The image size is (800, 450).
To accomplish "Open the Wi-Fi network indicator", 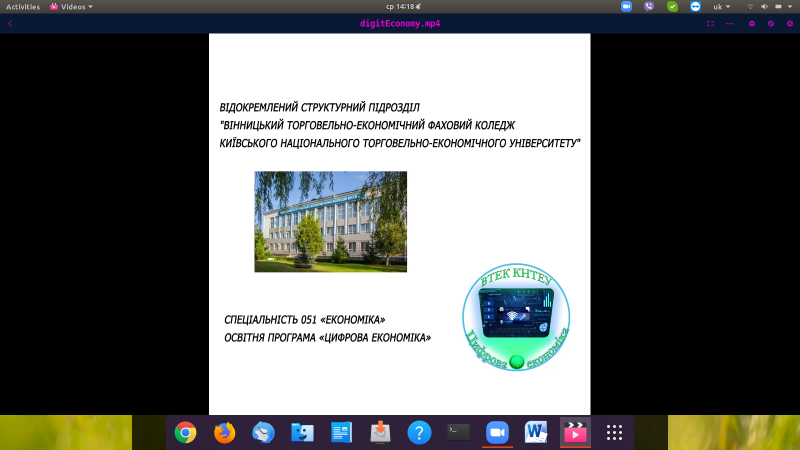I will (x=750, y=7).
